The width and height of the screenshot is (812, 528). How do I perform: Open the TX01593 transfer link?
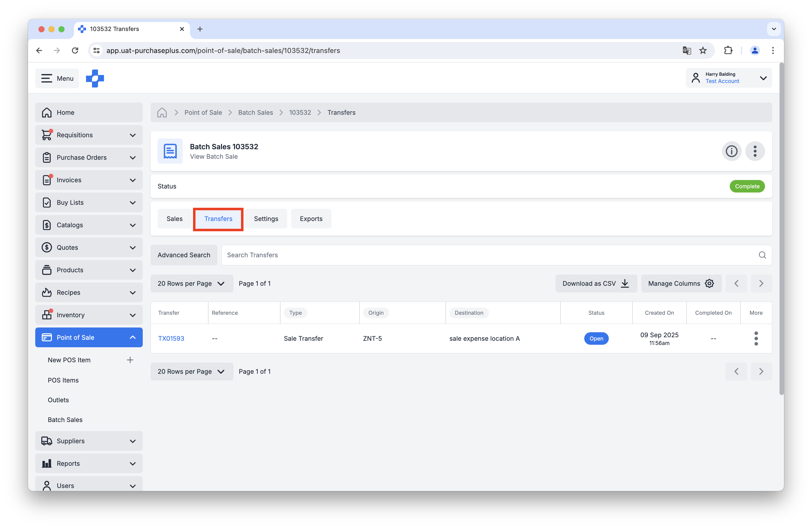pos(171,338)
